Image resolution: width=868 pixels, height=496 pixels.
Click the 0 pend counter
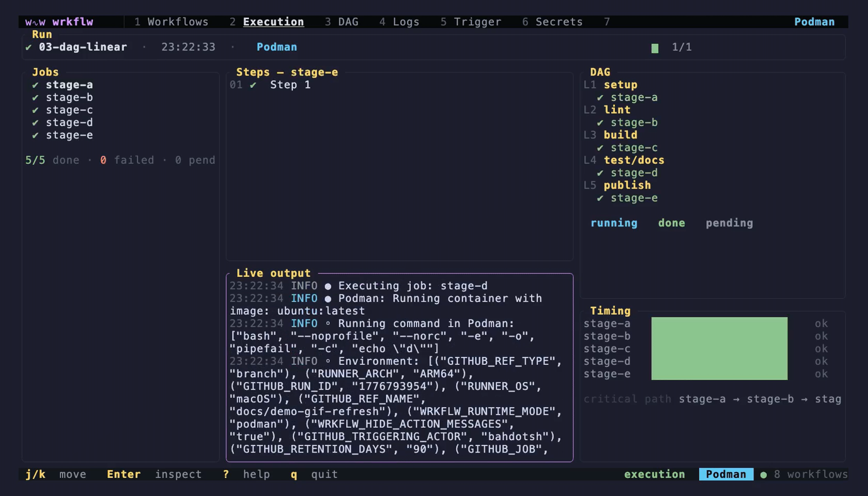[195, 160]
